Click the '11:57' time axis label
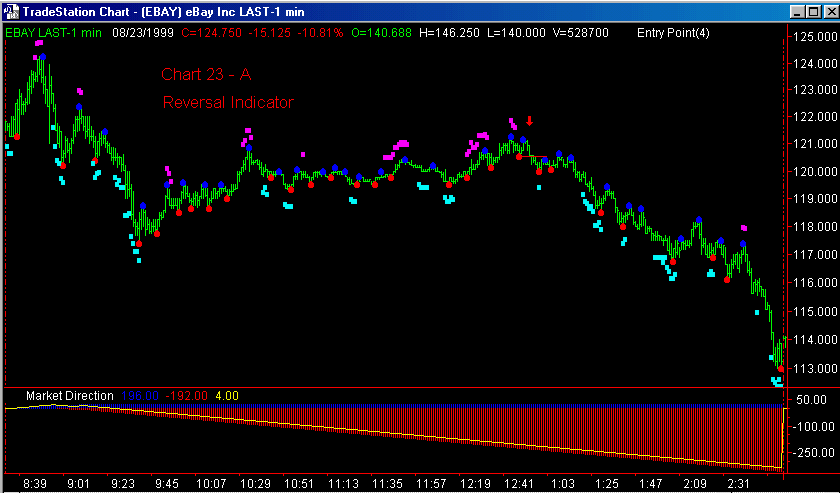The width and height of the screenshot is (840, 493). coord(431,484)
